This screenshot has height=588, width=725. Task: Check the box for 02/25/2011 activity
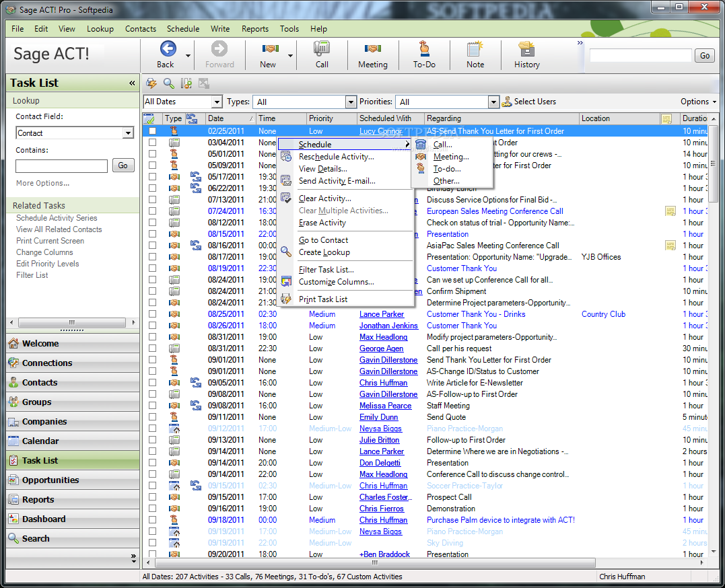tap(152, 131)
